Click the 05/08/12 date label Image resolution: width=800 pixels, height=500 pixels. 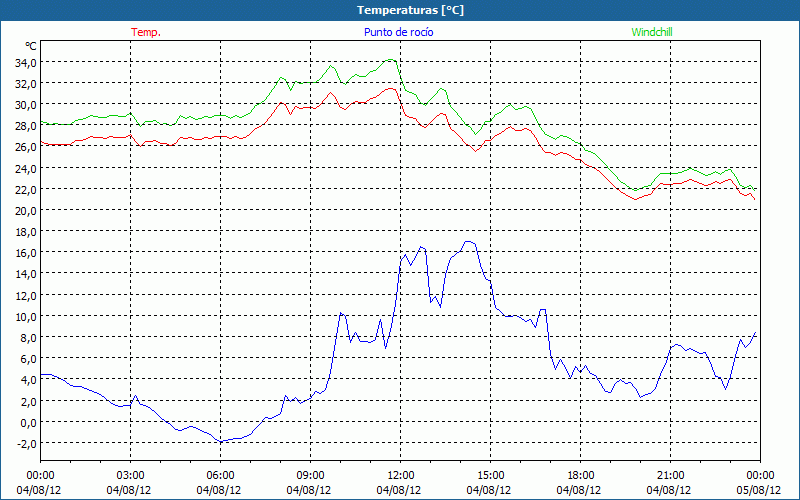[x=759, y=490]
